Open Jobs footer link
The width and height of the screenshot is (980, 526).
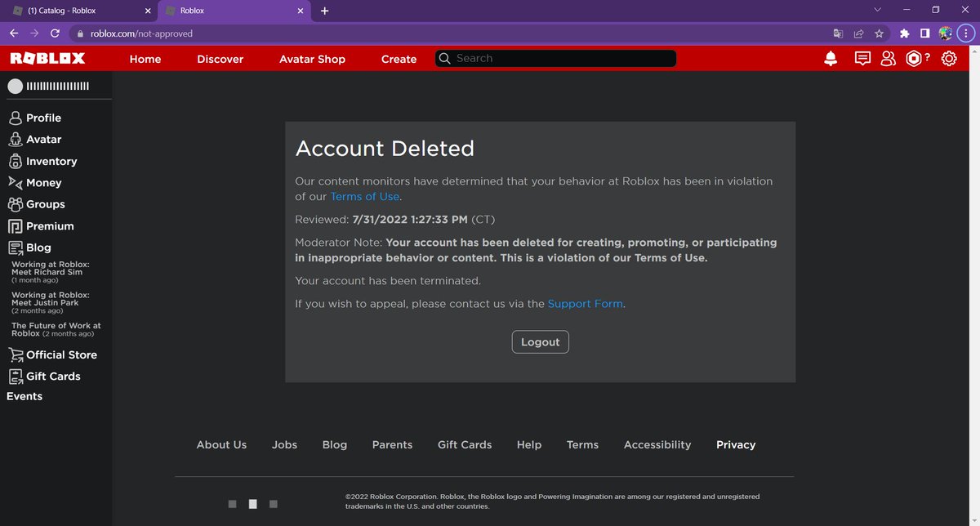coord(284,445)
